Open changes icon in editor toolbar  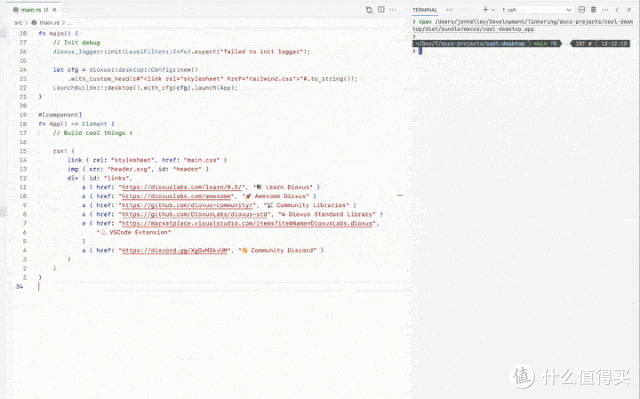pyautogui.click(x=369, y=9)
